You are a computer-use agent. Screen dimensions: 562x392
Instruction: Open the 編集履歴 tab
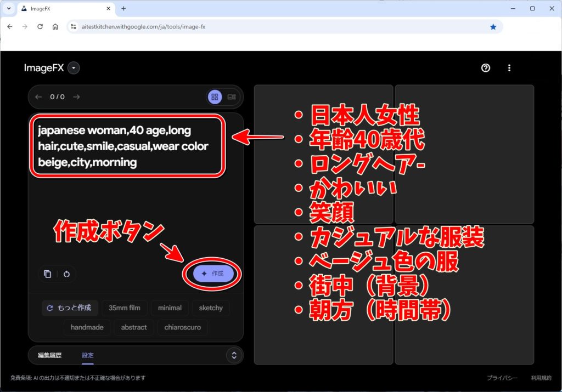[x=49, y=355]
